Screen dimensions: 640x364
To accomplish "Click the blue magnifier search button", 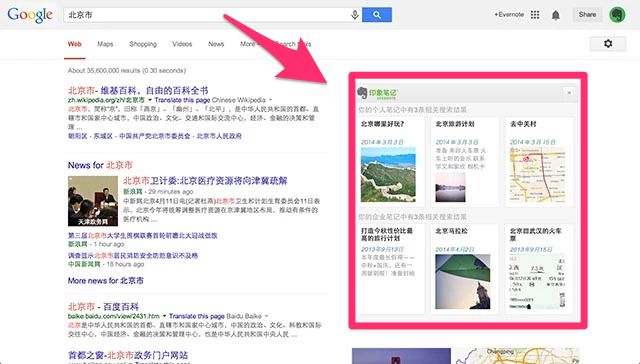I will pos(377,15).
